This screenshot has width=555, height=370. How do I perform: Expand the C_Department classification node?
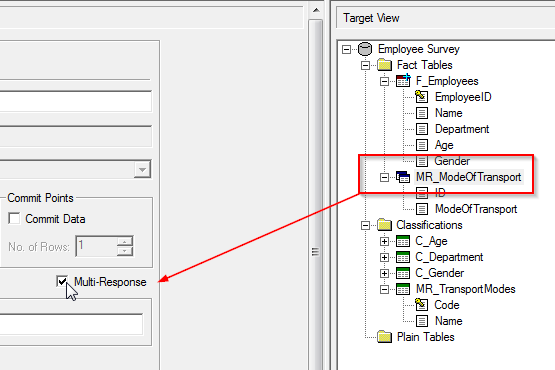click(x=384, y=257)
